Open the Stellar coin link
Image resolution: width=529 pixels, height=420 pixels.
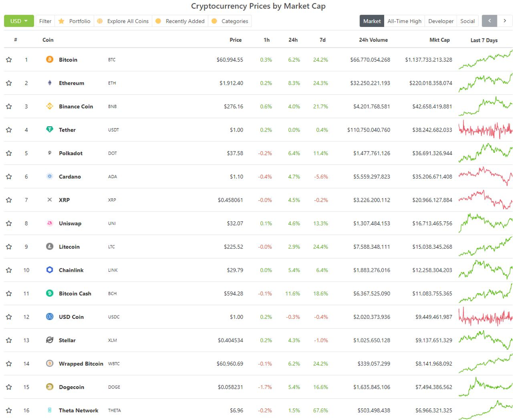(x=67, y=340)
